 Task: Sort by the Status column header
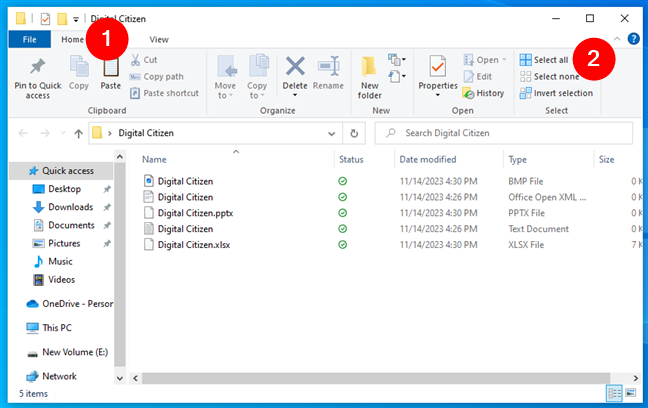click(x=351, y=160)
